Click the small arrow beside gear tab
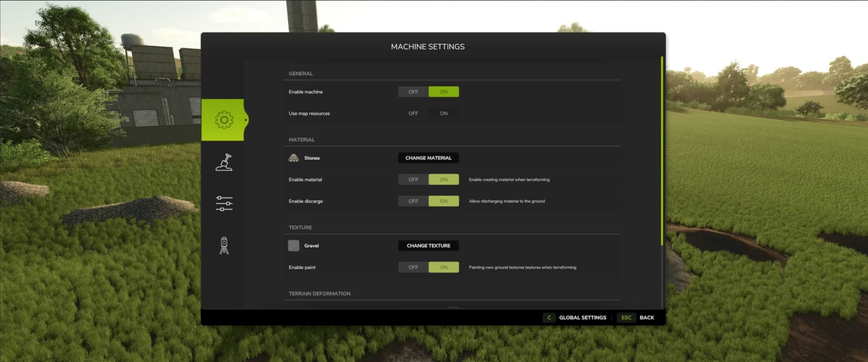 point(246,120)
